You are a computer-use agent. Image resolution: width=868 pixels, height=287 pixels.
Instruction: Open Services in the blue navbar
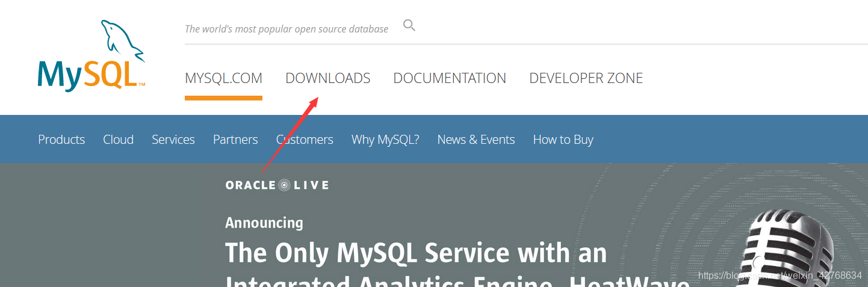pyautogui.click(x=173, y=140)
